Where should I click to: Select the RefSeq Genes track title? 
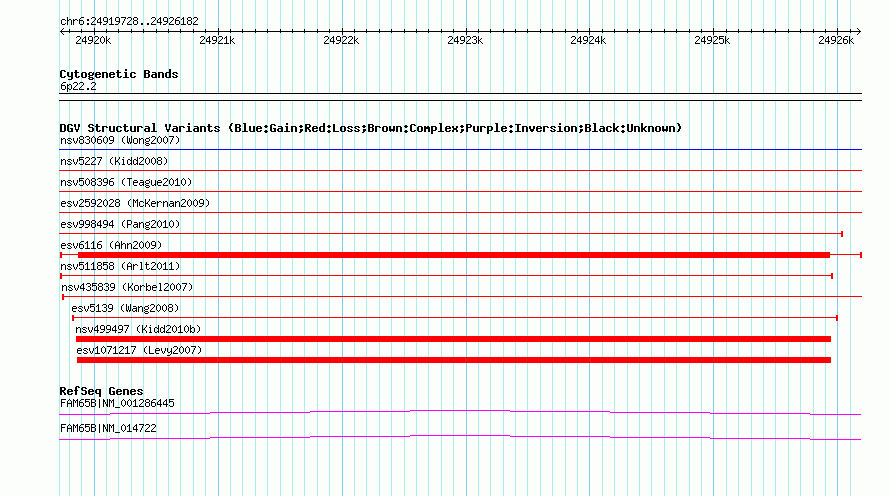(102, 391)
